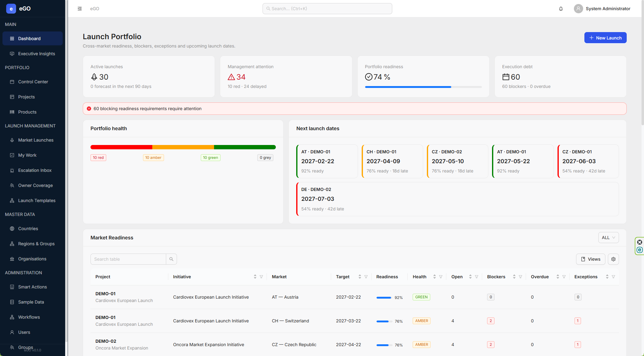This screenshot has width=644, height=356.
Task: Click the 10 red health tag
Action: (x=98, y=158)
